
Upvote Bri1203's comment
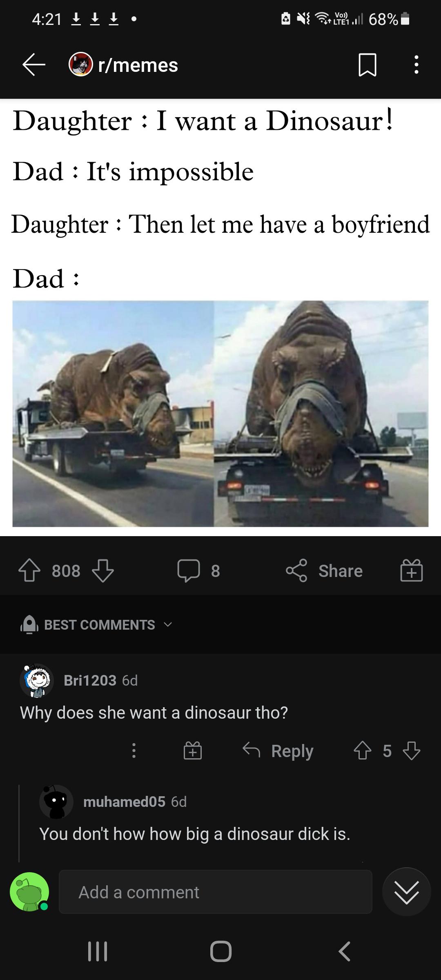(x=362, y=751)
